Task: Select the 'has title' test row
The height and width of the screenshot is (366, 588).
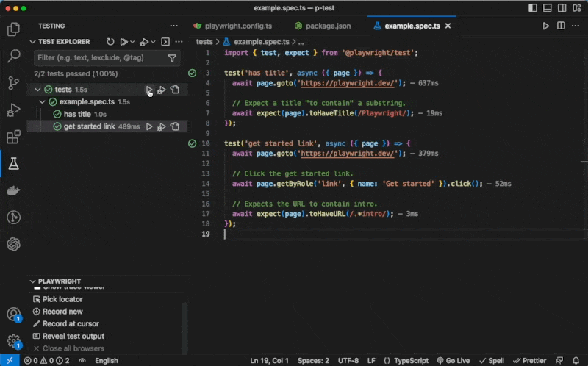Action: tap(107, 115)
